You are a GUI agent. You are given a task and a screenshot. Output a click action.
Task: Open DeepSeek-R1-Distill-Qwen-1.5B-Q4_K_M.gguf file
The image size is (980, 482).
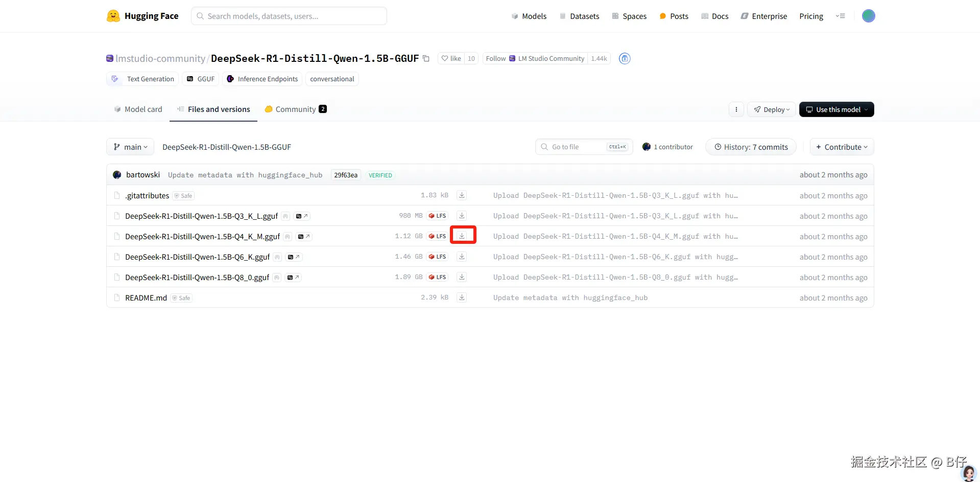point(203,236)
